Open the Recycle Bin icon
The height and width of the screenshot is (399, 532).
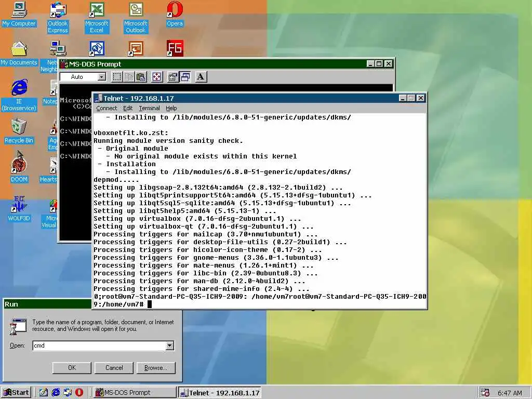tap(19, 131)
